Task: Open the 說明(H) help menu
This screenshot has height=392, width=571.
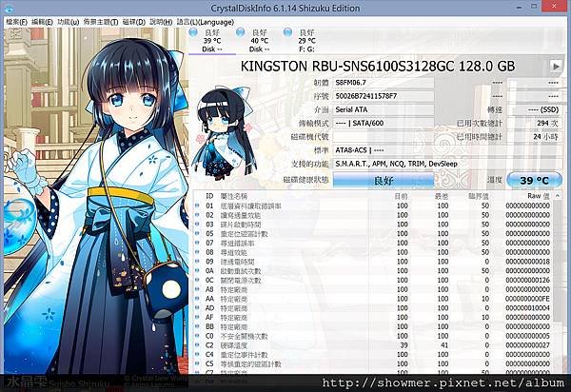Action: 161,22
